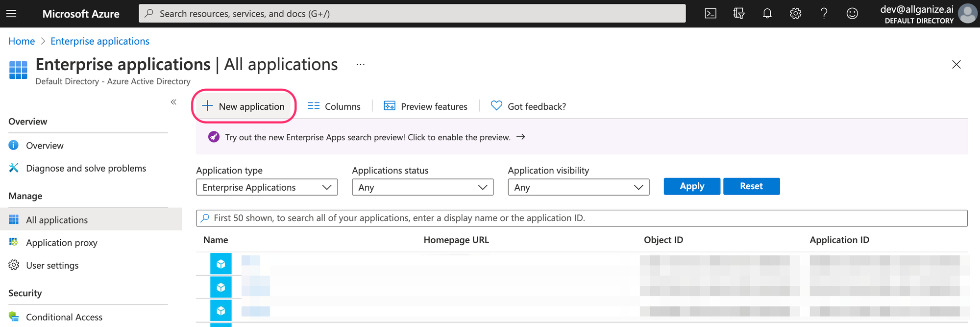Reset the application filters
Screen dimensions: 980x327
751,186
